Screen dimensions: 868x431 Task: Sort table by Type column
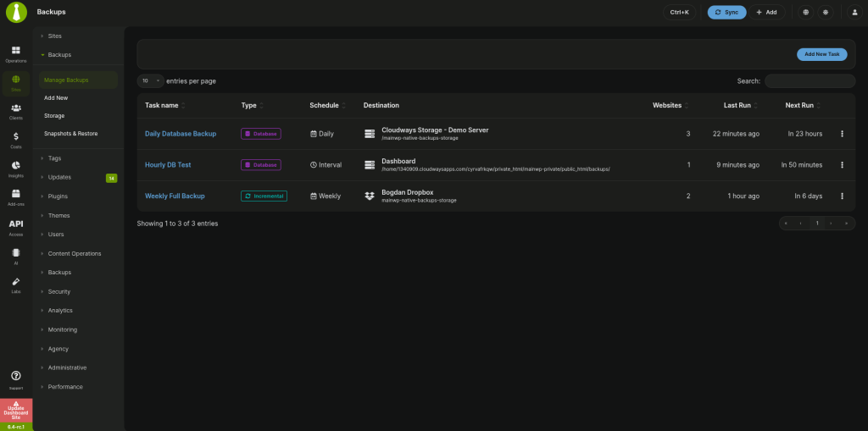click(253, 105)
